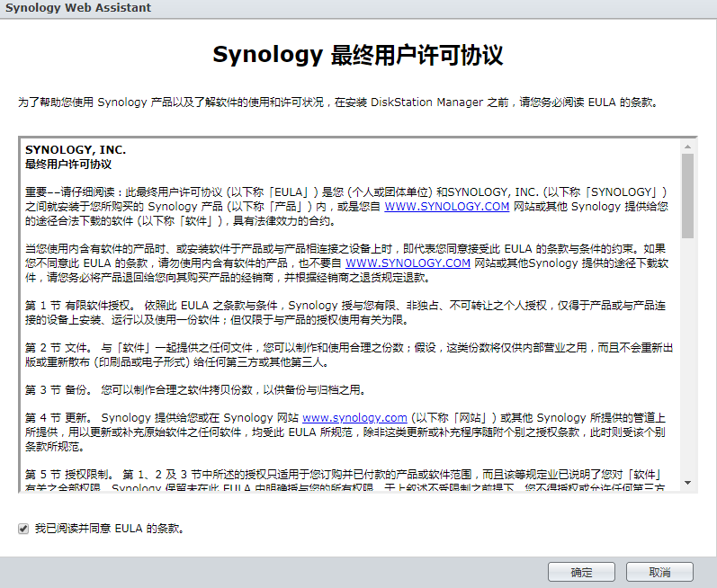Click the 确定 button

click(x=581, y=573)
